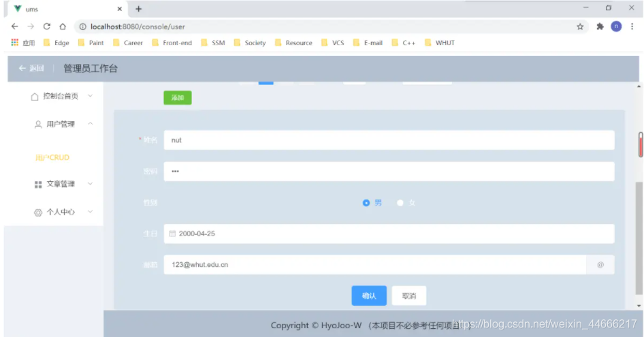Click the 个人中心 menu item

tap(61, 212)
